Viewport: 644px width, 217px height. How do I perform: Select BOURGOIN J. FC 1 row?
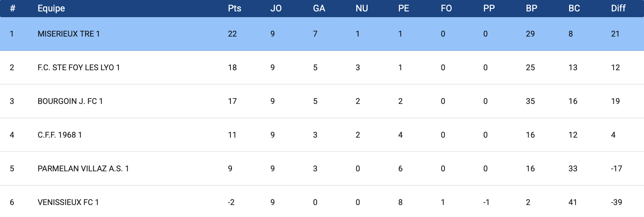[x=322, y=101]
